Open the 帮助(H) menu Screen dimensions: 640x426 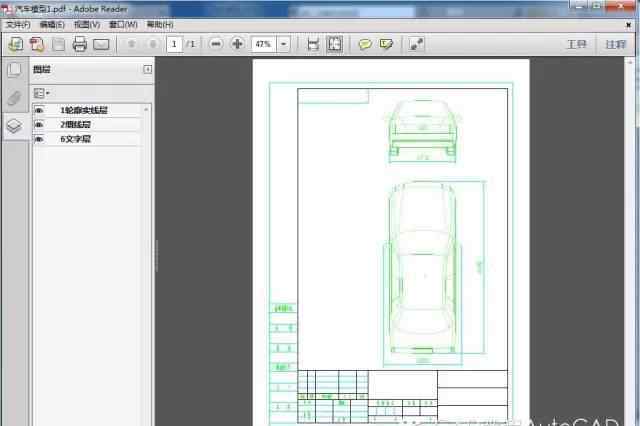[160, 25]
